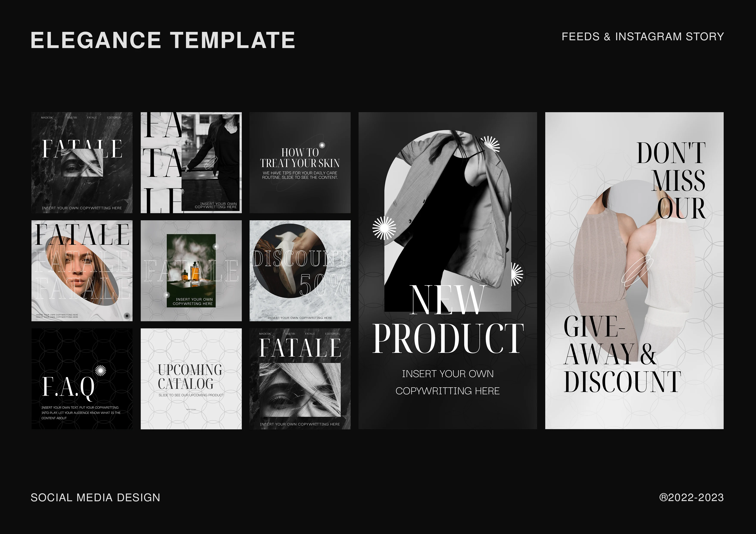
Task: Open the HOW TO TREAT YOUR SKIN post
Action: point(300,163)
